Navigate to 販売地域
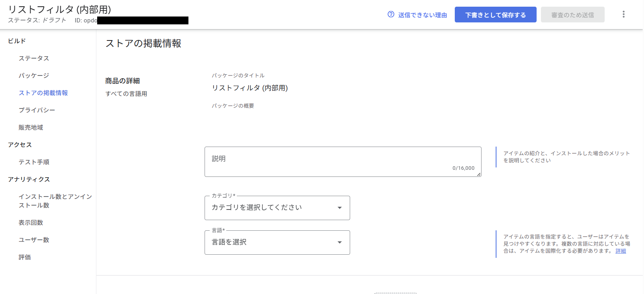This screenshot has height=294, width=644. (x=31, y=127)
